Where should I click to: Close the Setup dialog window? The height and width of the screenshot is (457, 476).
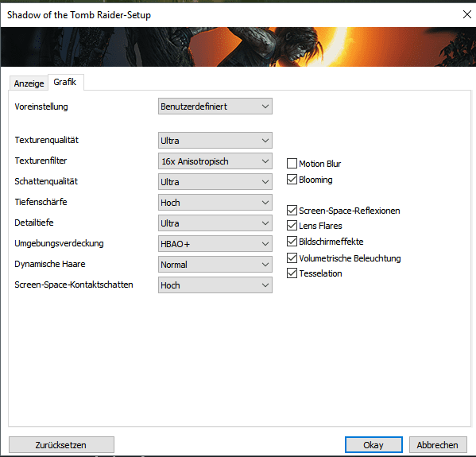point(467,14)
